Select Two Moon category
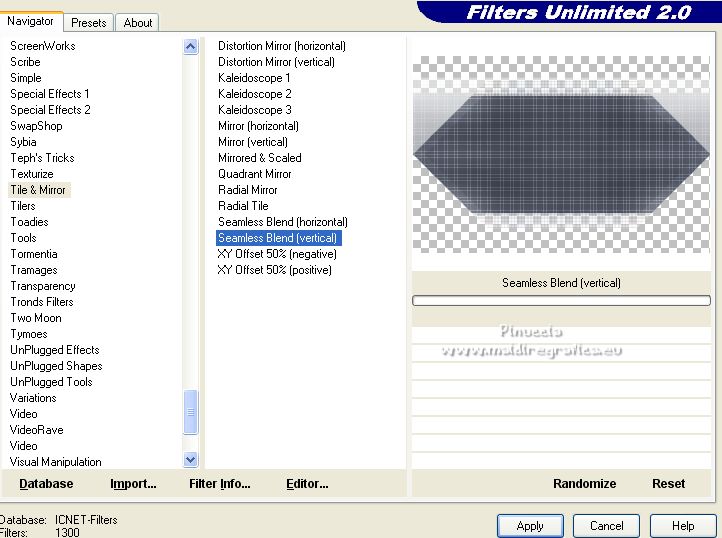Viewport: 722px width, 538px height. coord(36,318)
